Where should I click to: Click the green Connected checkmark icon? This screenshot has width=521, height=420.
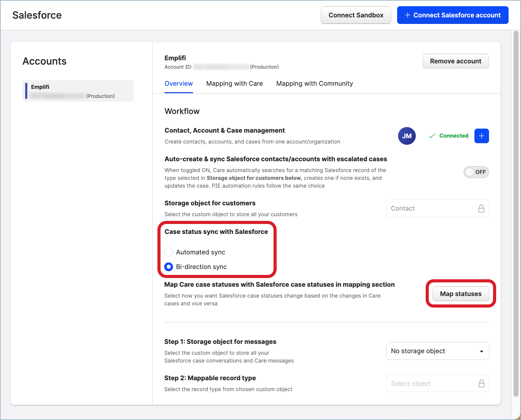(432, 136)
